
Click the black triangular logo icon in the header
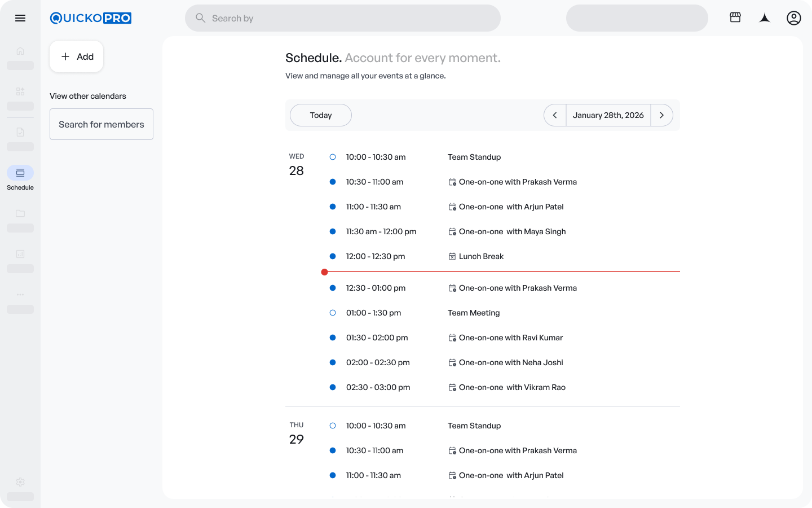[764, 18]
